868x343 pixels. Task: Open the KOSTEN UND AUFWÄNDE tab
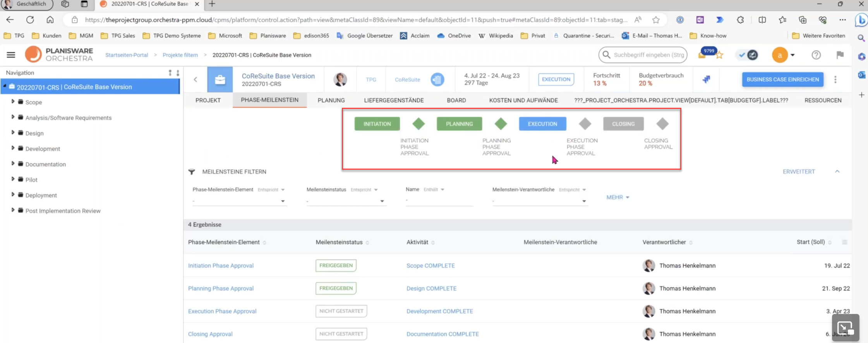point(523,100)
